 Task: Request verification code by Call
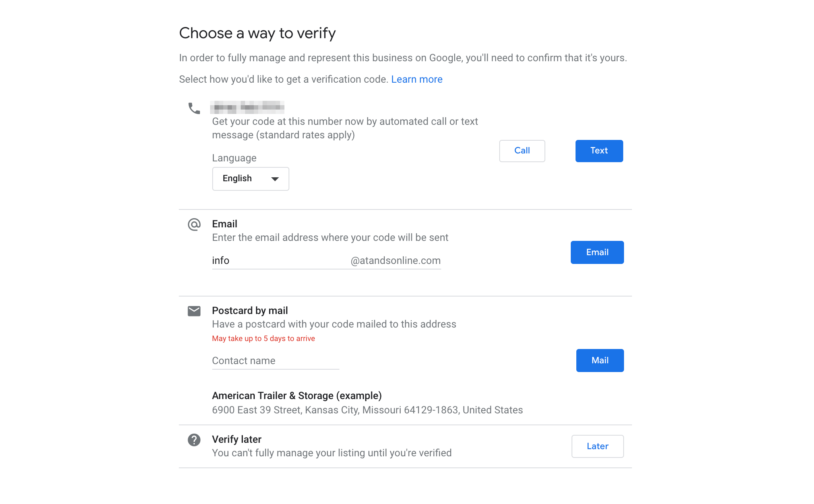522,151
